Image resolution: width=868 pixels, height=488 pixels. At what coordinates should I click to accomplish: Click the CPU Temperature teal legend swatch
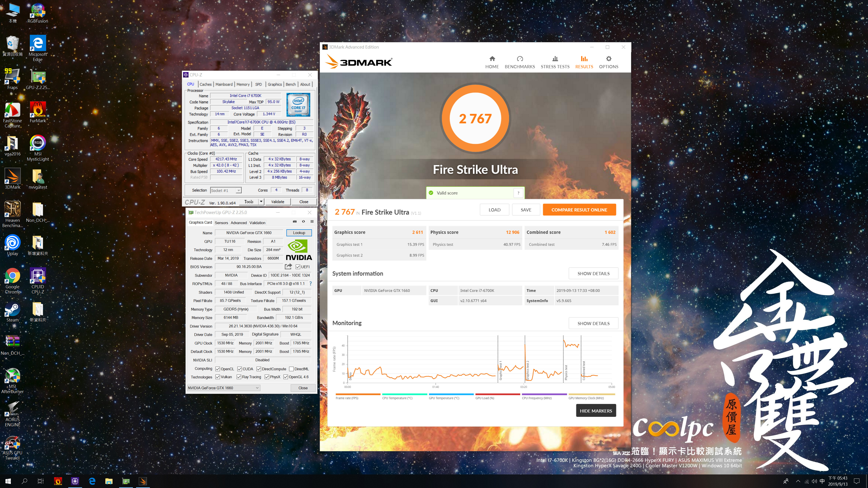pos(405,394)
